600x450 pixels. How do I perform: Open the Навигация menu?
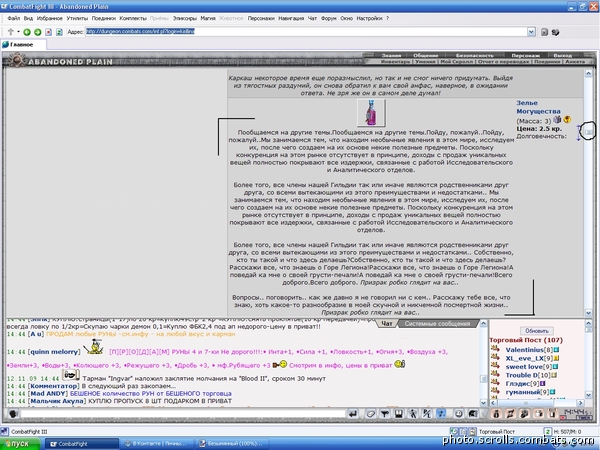[x=291, y=18]
